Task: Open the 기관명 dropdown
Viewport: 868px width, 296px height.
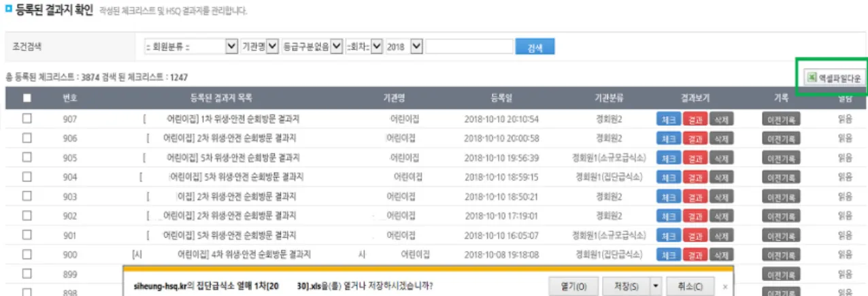Action: point(260,46)
